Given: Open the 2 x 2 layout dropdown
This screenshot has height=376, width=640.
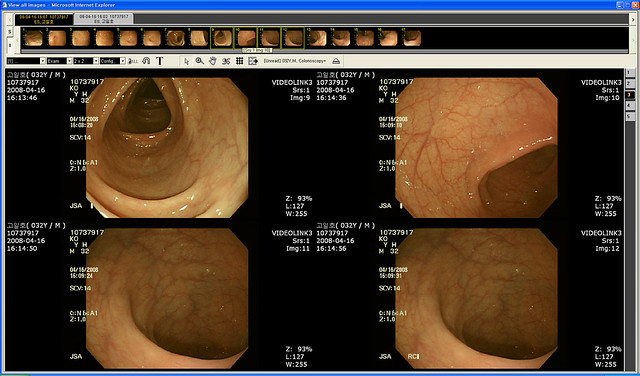Looking at the screenshot, I should 86,61.
